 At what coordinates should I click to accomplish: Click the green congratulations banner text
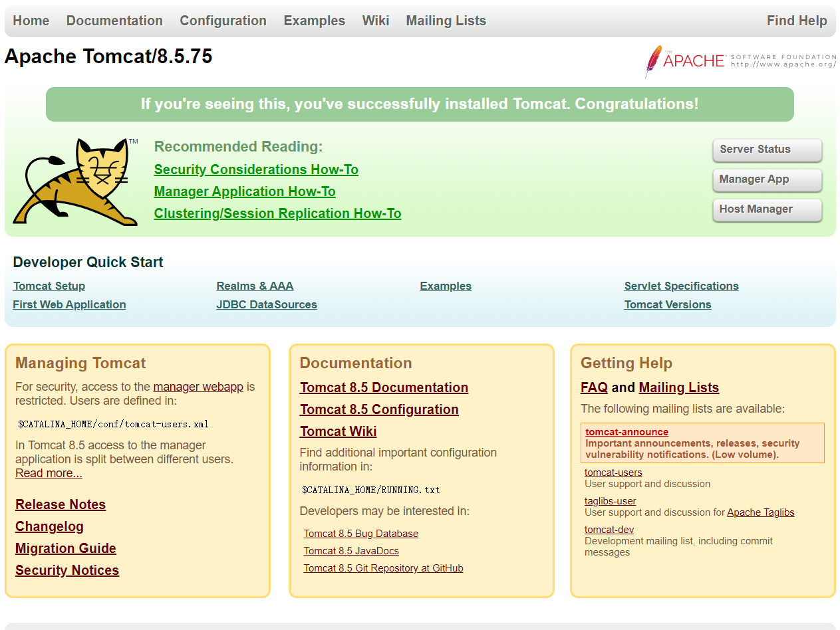[420, 104]
